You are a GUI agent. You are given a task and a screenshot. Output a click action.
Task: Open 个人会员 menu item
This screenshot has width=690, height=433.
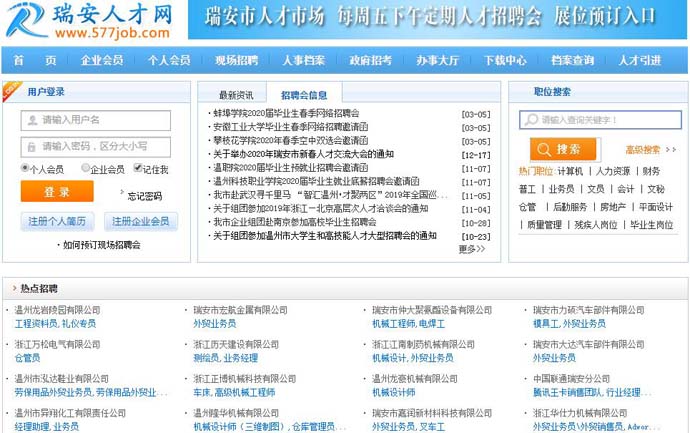[169, 60]
